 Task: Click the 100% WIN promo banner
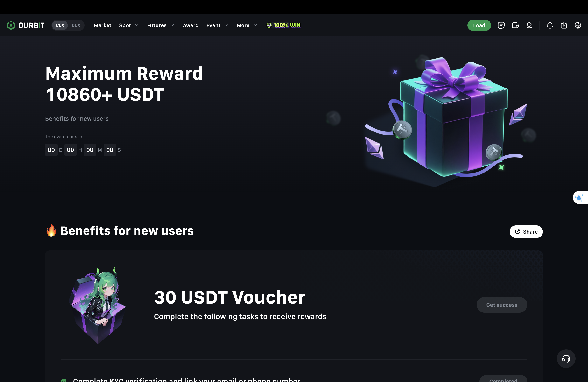tap(284, 25)
